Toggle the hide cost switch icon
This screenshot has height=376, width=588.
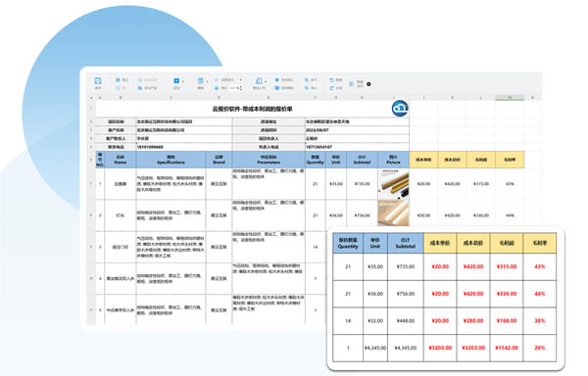tap(352, 84)
